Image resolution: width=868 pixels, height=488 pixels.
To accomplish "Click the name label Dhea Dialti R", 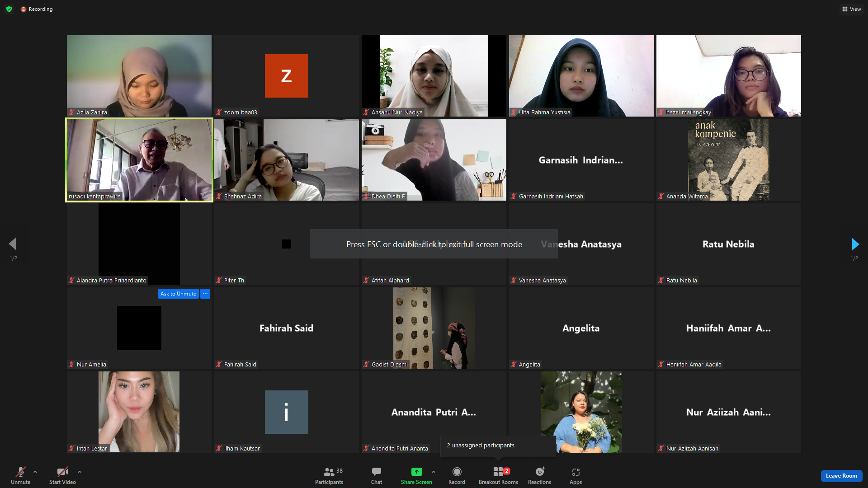I will point(388,196).
